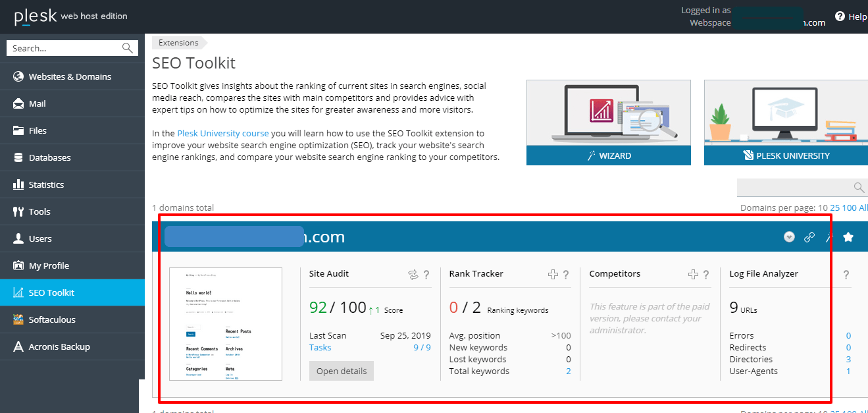Click the SEO Toolkit sidebar icon
This screenshot has height=413, width=868.
[18, 292]
